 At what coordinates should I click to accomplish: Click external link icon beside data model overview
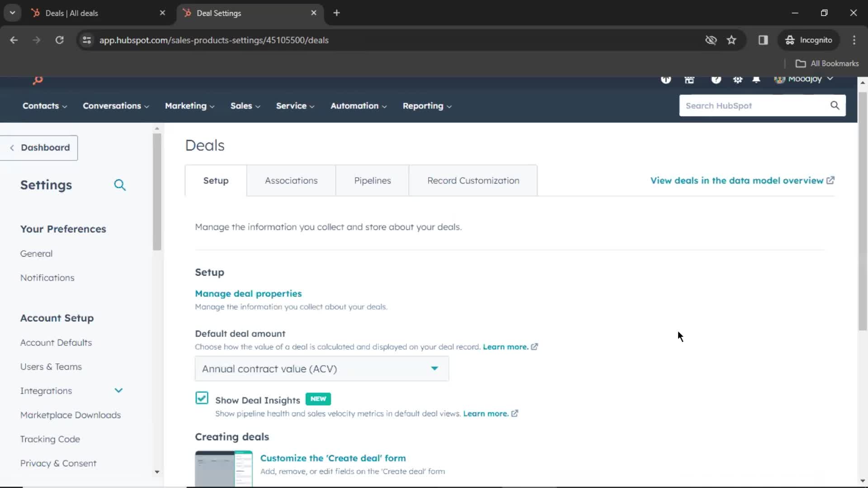pos(830,180)
